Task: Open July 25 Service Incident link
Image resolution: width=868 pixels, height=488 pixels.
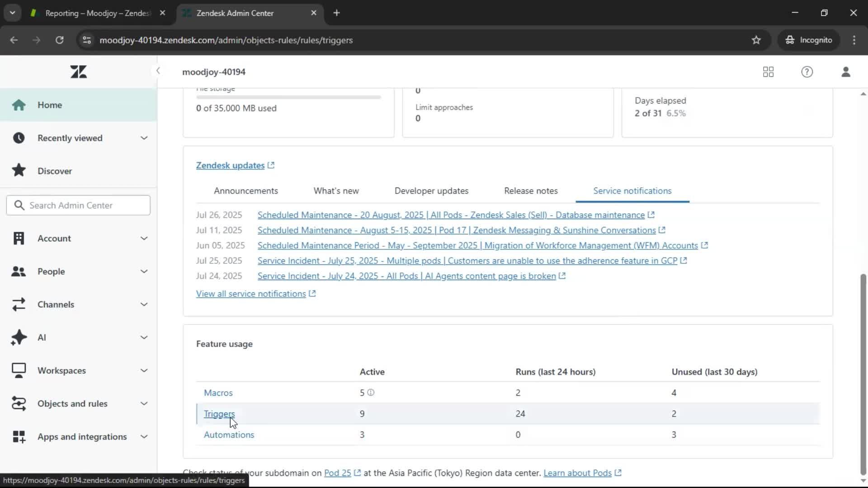Action: 467,261
